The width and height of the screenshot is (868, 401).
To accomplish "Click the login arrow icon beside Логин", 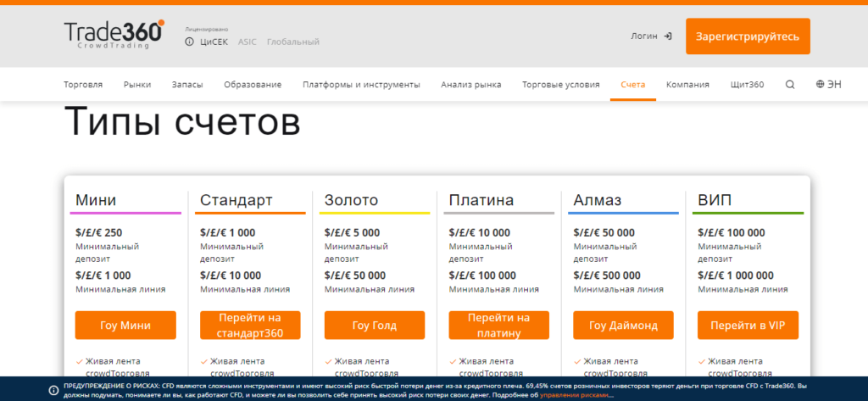I will (668, 36).
